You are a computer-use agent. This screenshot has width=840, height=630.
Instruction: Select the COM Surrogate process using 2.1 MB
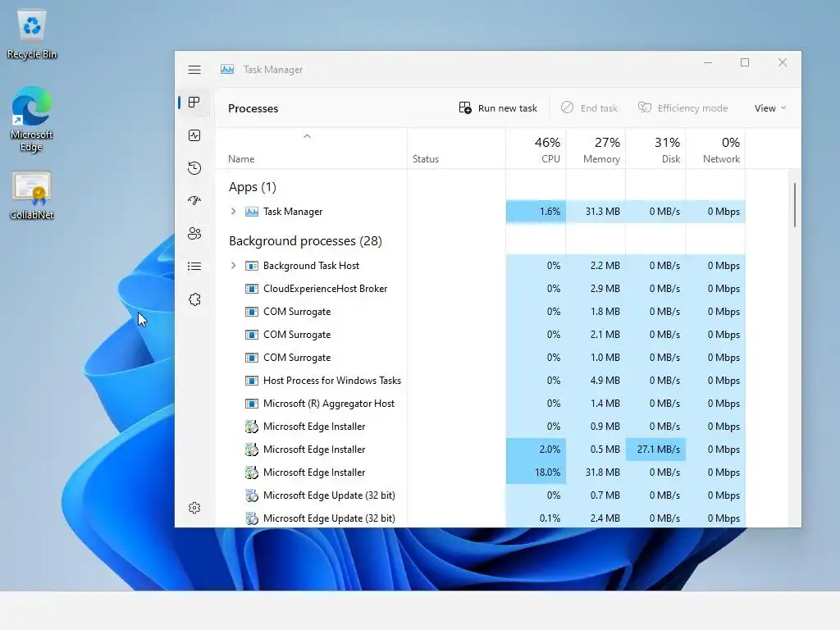pyautogui.click(x=481, y=335)
